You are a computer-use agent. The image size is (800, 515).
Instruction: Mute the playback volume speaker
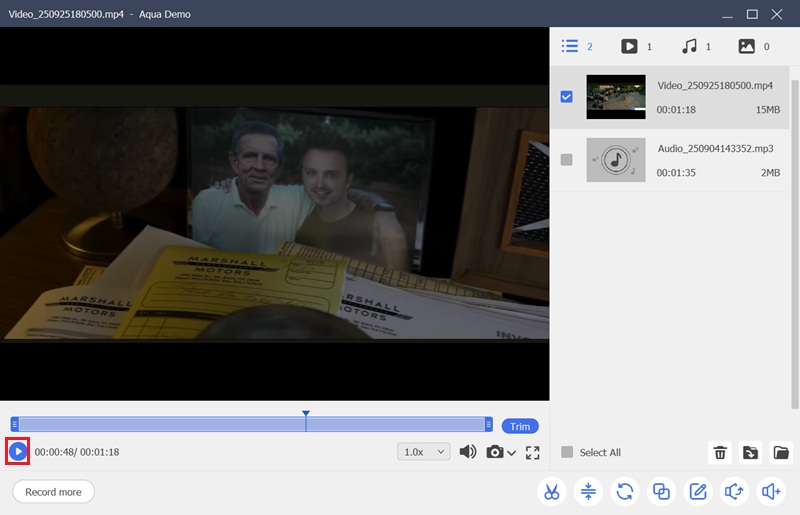(467, 452)
